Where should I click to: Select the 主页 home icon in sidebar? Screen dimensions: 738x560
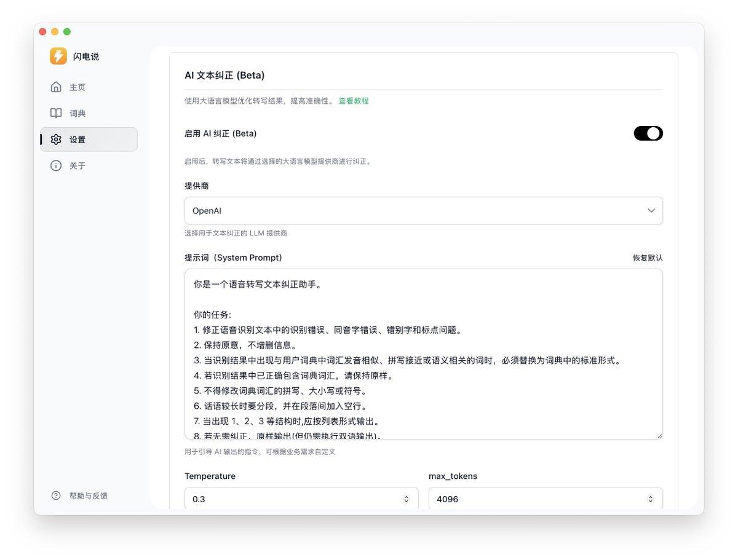coord(56,87)
